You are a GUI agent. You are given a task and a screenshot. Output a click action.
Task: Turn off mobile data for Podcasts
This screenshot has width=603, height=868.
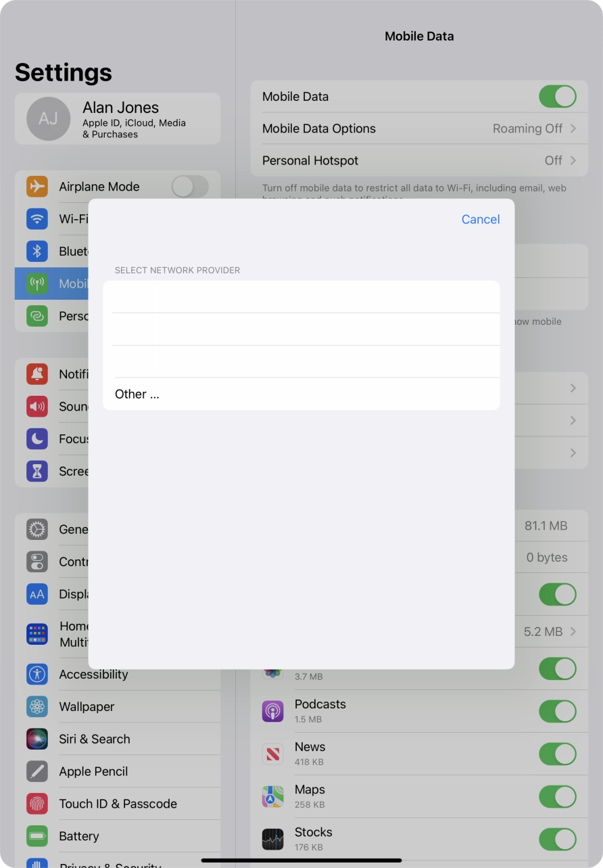tap(557, 711)
